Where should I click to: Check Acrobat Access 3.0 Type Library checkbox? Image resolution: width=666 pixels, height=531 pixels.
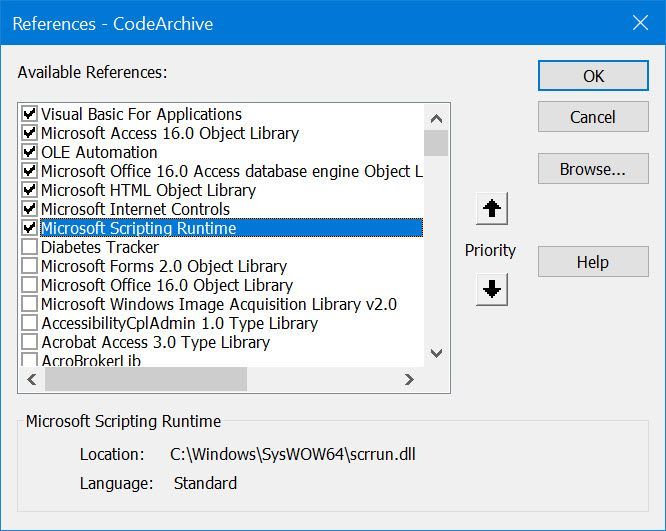coord(29,342)
